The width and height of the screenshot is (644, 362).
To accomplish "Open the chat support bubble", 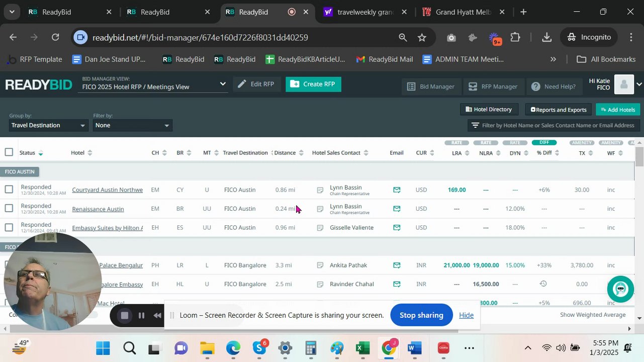I will 620,289.
